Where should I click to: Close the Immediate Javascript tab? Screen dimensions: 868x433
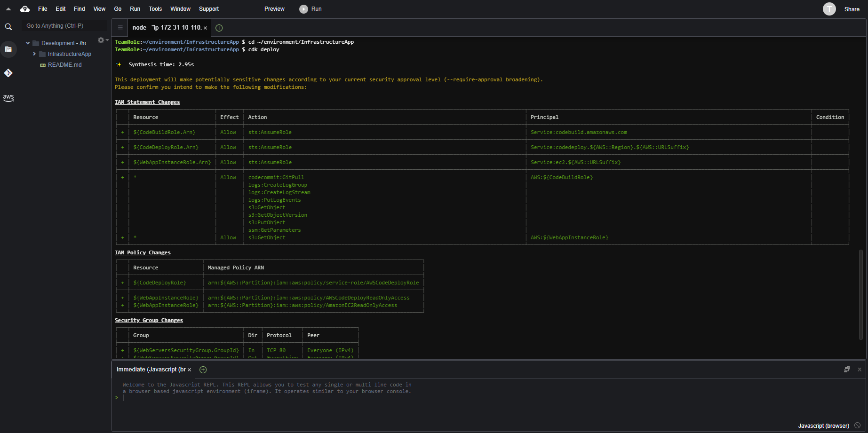coord(189,370)
